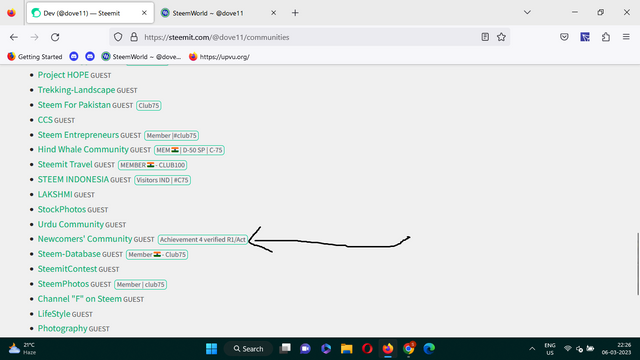
Task: Open File Explorer from the taskbar
Action: (x=347, y=349)
